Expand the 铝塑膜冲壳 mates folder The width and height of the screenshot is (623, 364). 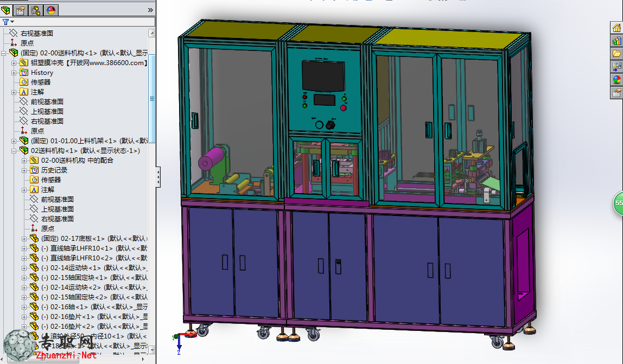coord(14,63)
